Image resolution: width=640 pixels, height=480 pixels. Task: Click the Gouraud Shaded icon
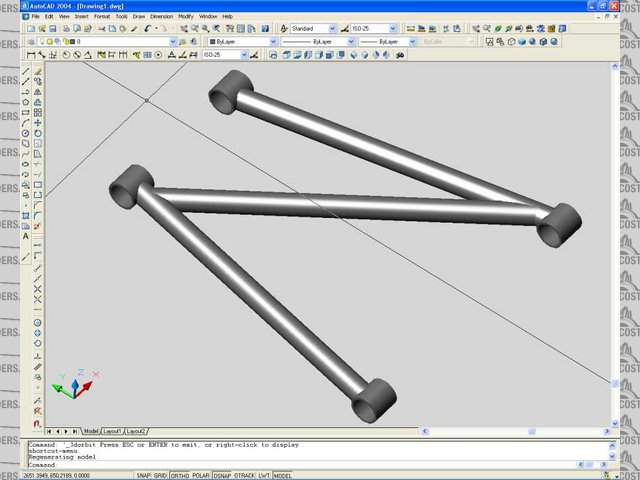click(532, 42)
